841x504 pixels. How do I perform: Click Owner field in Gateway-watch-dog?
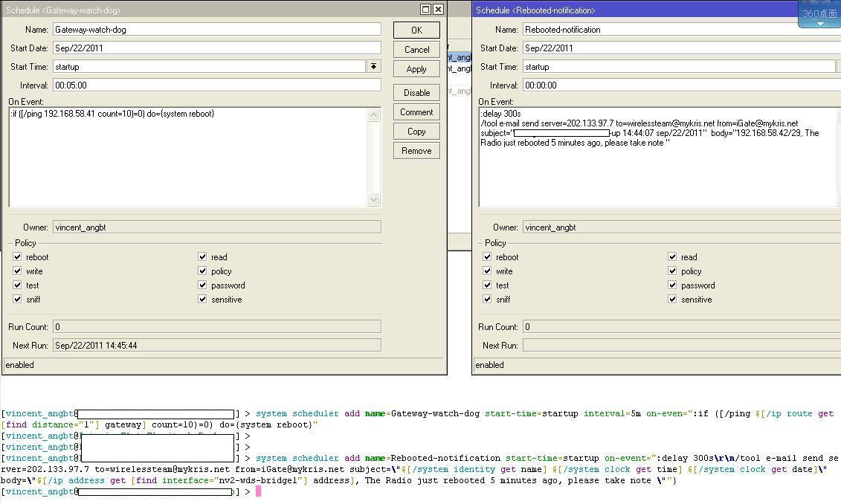[x=217, y=227]
